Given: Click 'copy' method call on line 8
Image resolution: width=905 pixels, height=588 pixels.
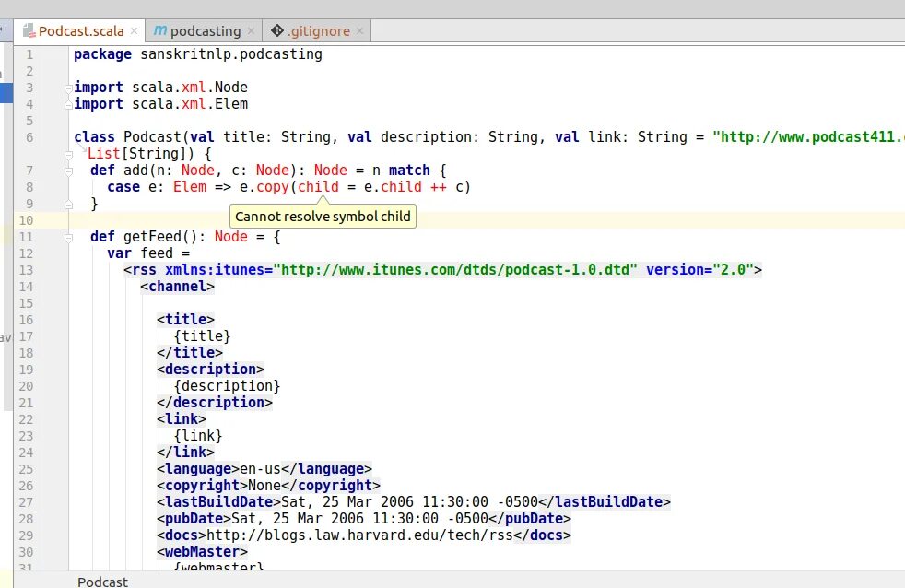Looking at the screenshot, I should pos(273,187).
